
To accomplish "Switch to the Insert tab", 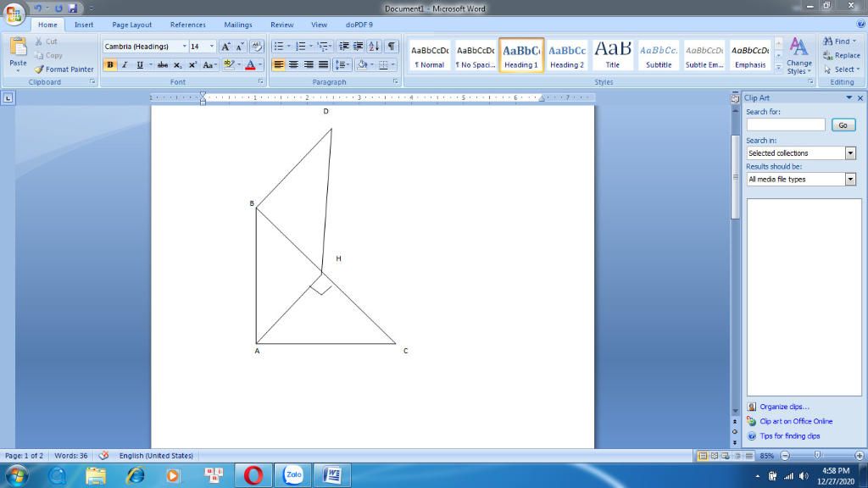I will click(84, 25).
